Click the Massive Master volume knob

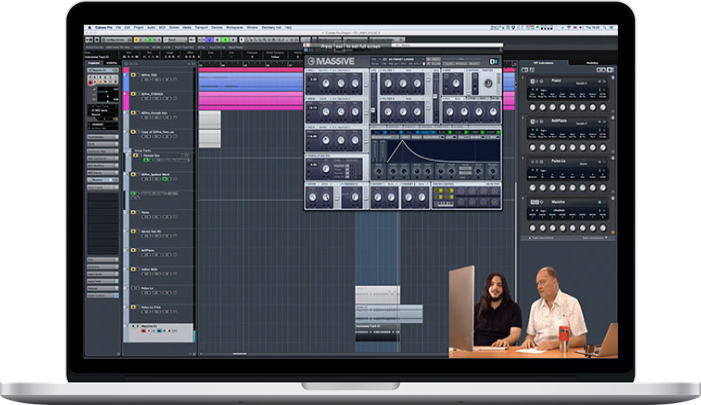point(488,84)
